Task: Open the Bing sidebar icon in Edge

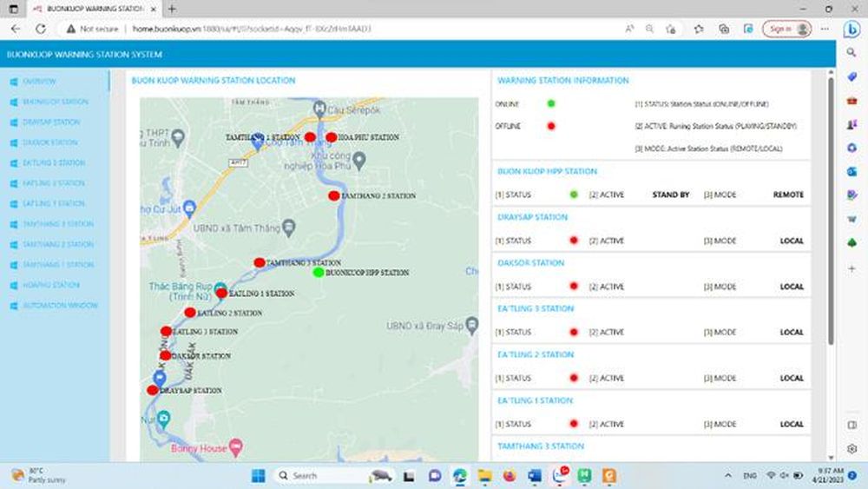Action: coord(852,30)
